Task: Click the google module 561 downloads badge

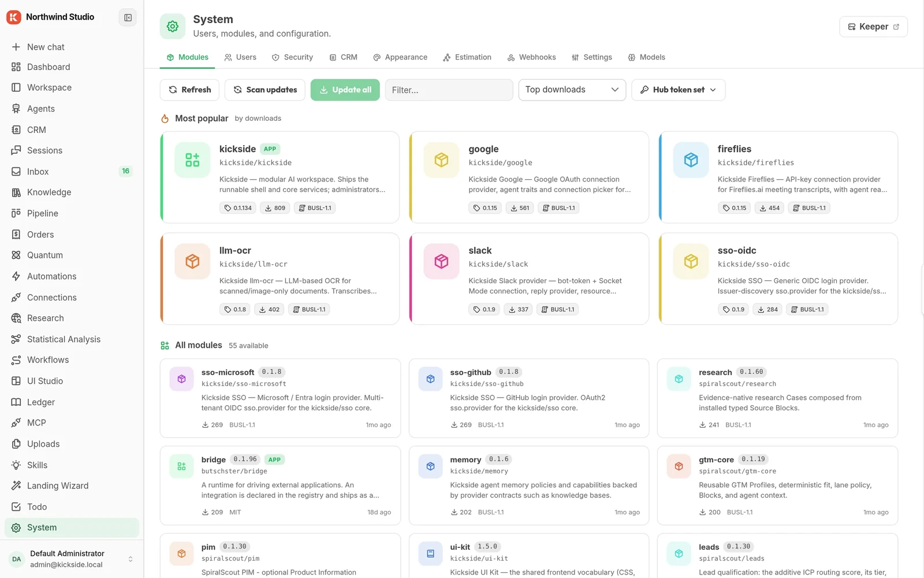Action: pyautogui.click(x=520, y=208)
